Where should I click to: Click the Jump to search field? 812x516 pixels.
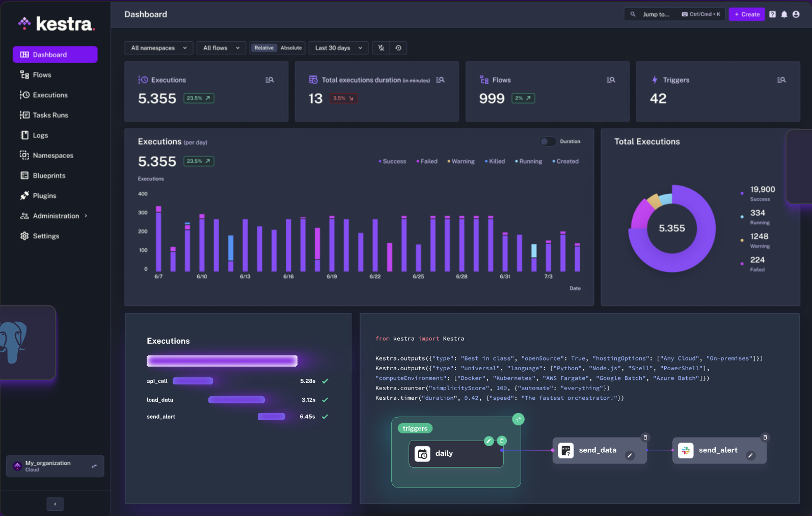coord(675,14)
